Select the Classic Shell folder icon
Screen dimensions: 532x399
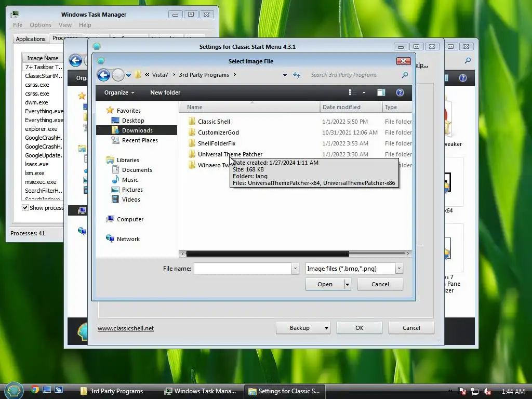tap(192, 122)
